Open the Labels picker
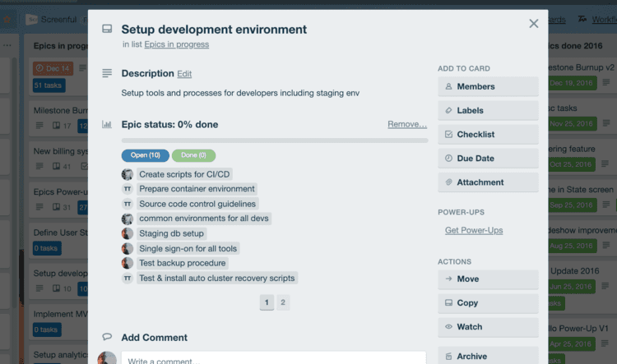 [x=488, y=110]
